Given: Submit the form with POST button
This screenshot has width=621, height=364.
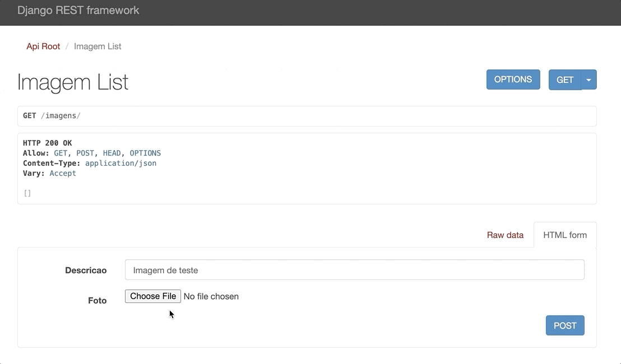Looking at the screenshot, I should tap(565, 325).
